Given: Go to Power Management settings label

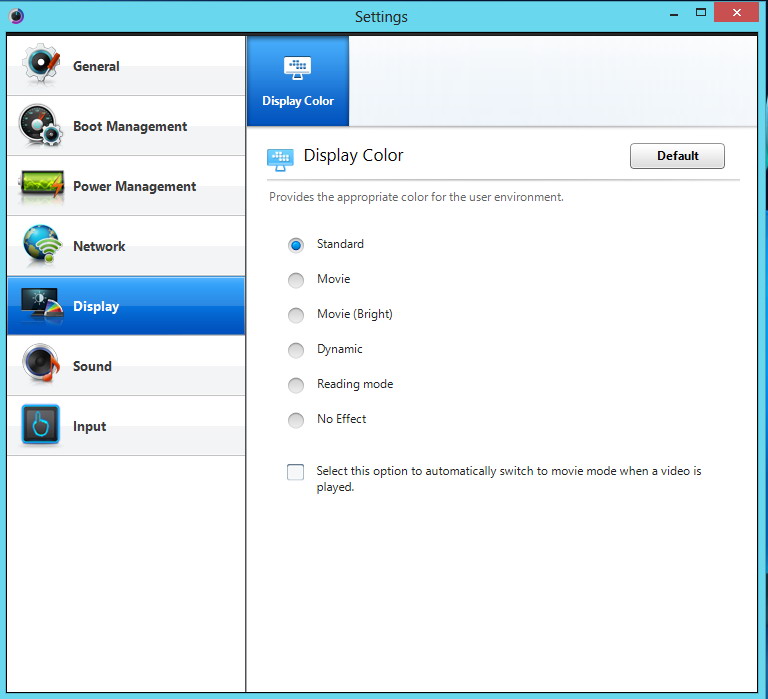Looking at the screenshot, I should coord(134,187).
